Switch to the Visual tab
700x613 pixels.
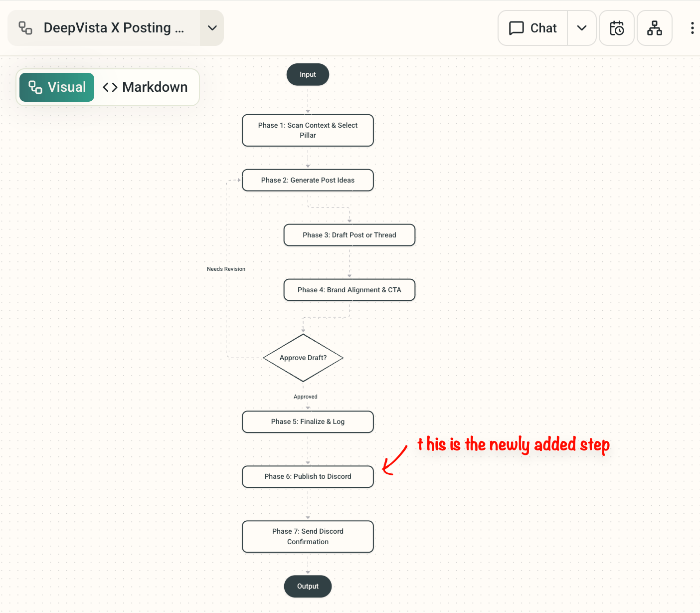[57, 87]
